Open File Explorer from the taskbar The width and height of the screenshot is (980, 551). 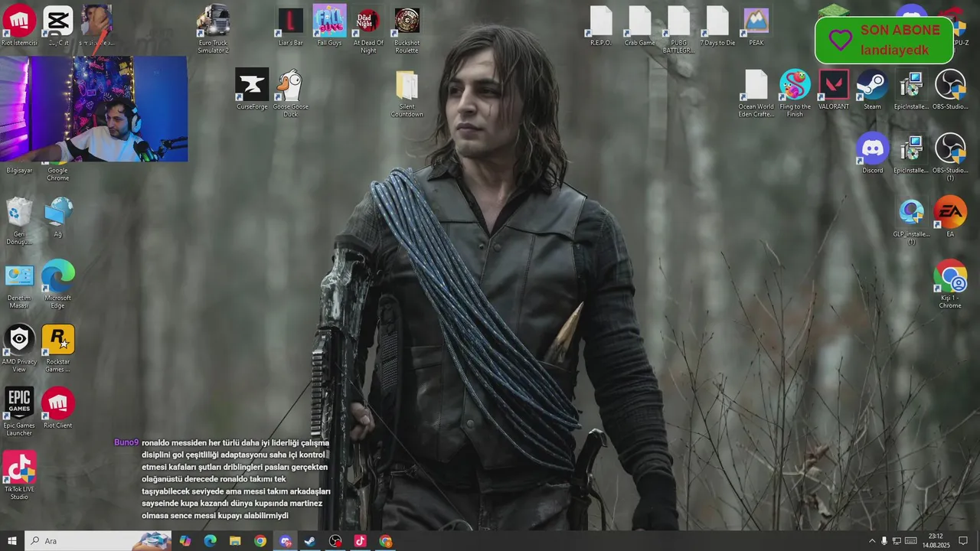coord(235,541)
